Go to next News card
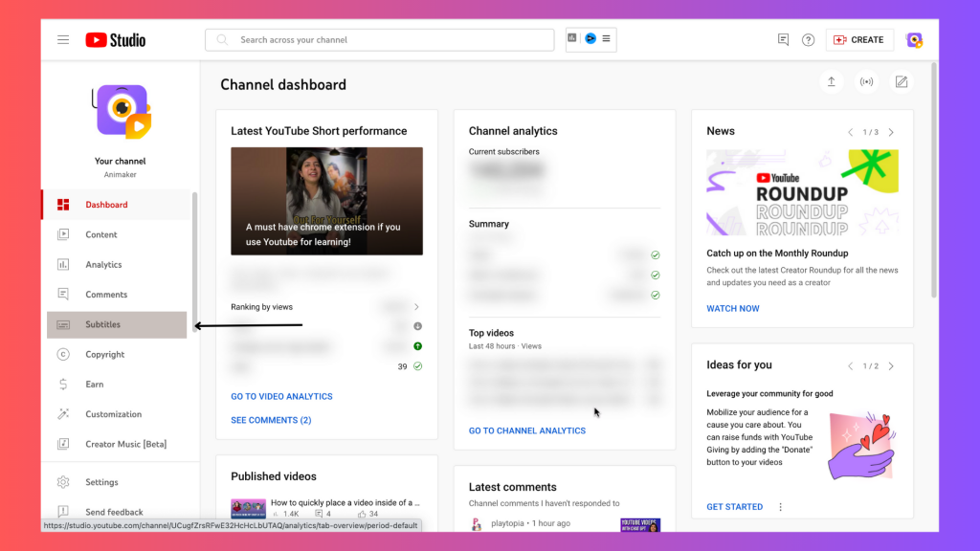Viewport: 980px width, 551px height. click(x=891, y=132)
